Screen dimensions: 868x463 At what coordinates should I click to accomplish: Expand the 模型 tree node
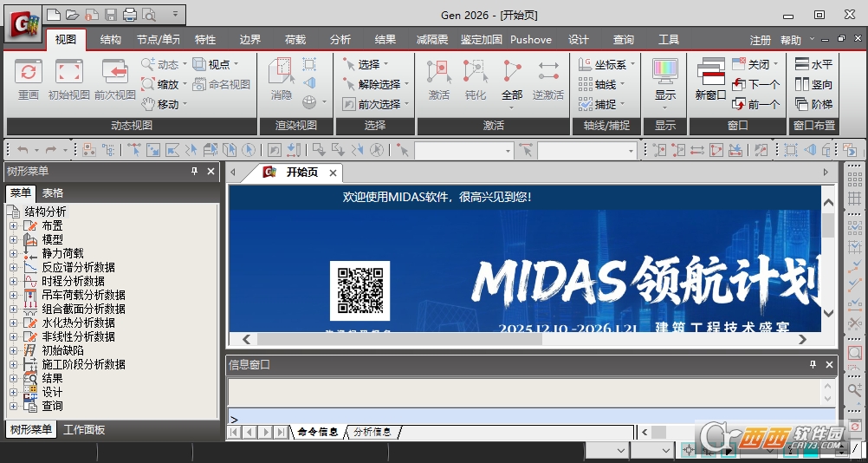tap(13, 239)
